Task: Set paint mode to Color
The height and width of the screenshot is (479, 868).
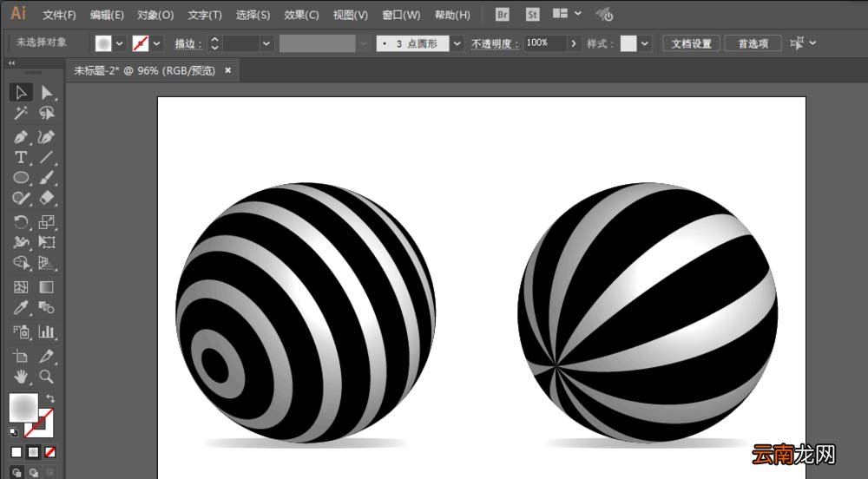Action: [16, 452]
